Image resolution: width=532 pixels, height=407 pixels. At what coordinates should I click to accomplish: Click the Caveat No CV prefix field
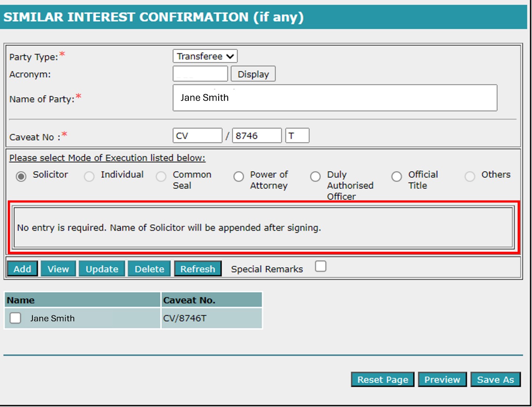click(197, 136)
